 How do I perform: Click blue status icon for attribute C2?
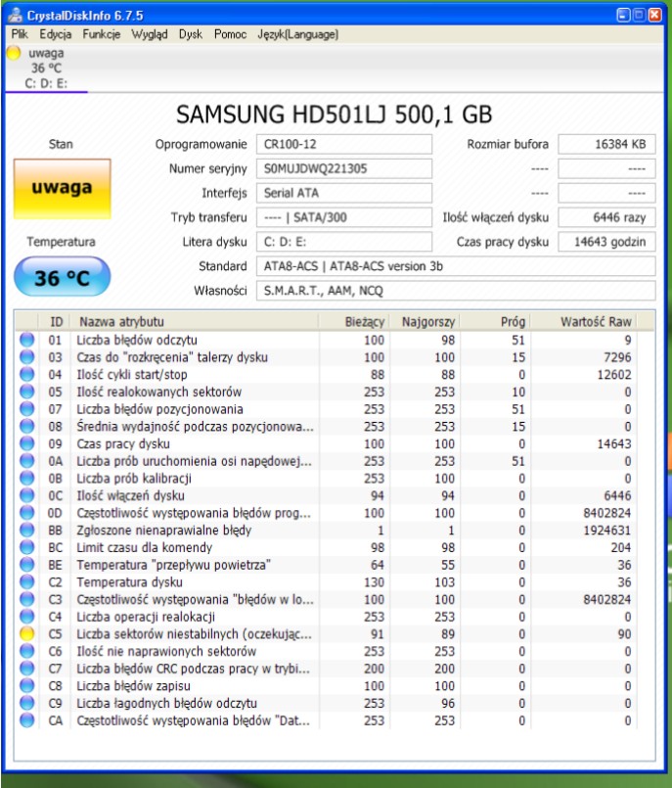click(27, 582)
